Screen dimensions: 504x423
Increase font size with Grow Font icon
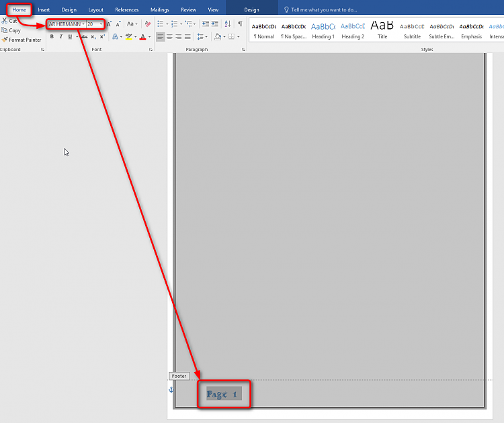(110, 24)
